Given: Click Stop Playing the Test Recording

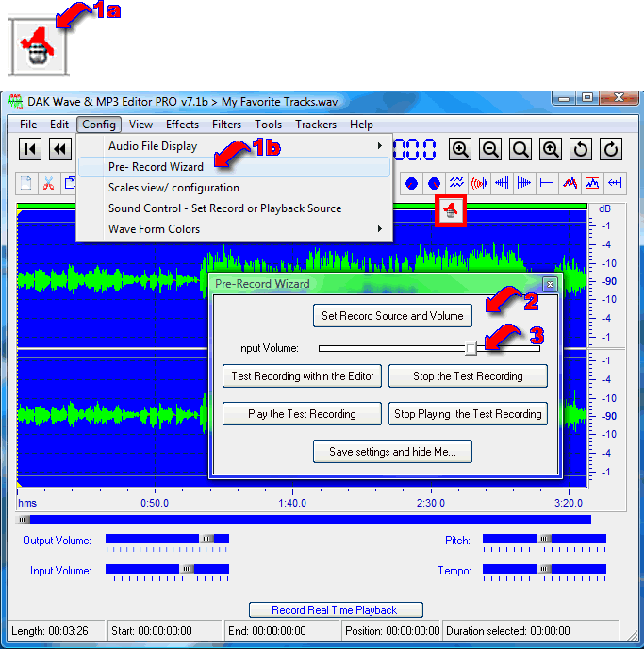Looking at the screenshot, I should tap(468, 414).
